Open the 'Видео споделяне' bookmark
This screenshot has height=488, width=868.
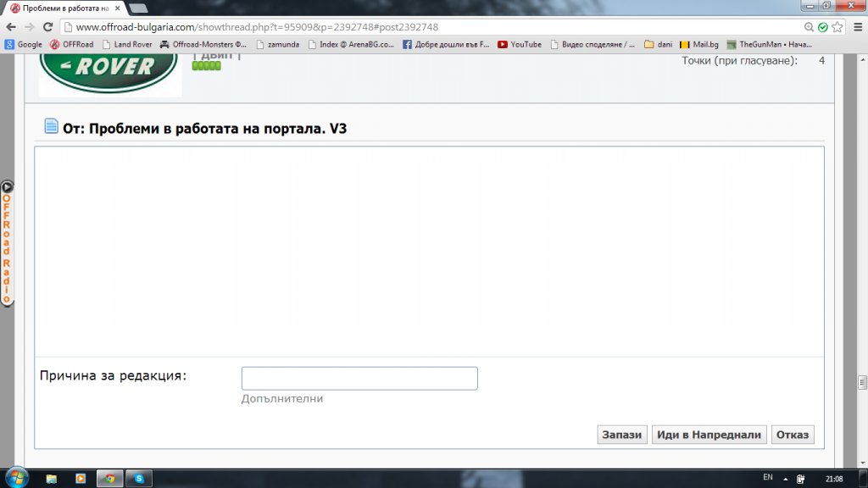point(593,44)
